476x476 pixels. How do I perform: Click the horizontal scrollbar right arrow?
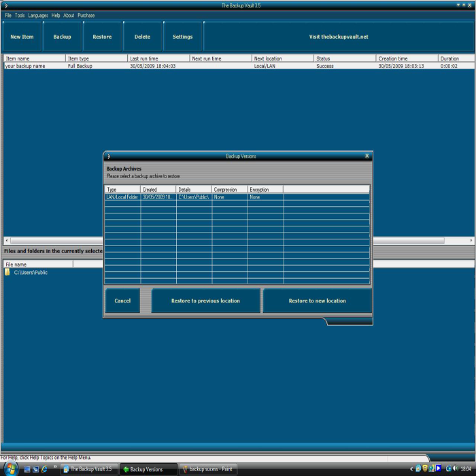(471, 240)
